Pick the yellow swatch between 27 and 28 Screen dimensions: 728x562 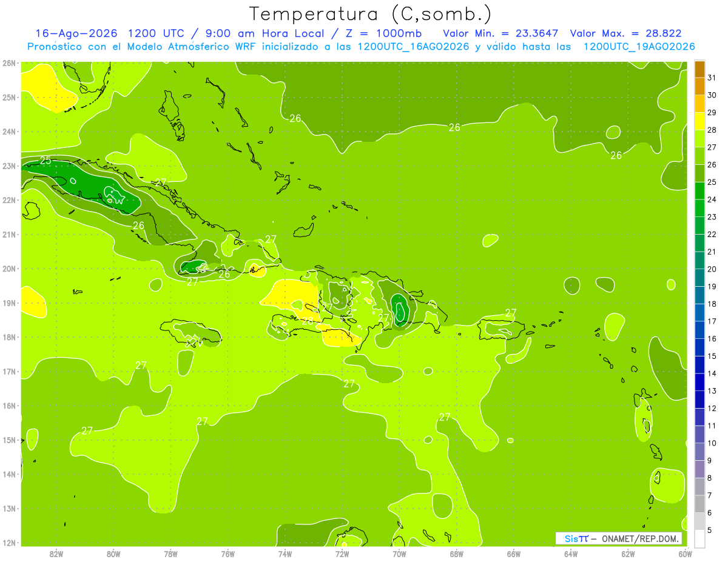click(x=699, y=121)
